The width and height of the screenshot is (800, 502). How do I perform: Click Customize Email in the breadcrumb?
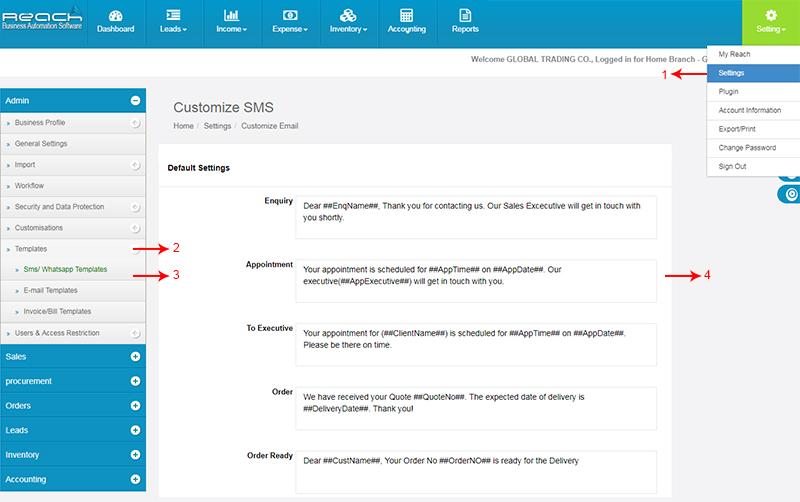269,126
